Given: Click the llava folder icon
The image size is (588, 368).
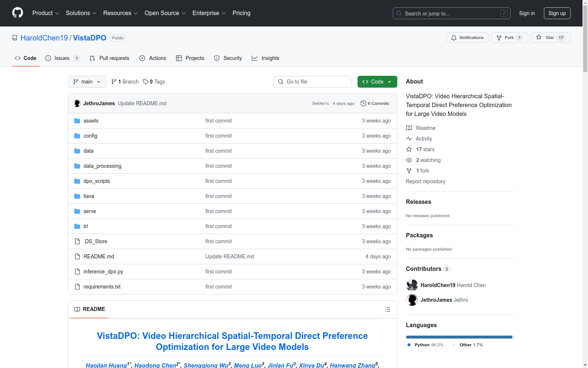Looking at the screenshot, I should pyautogui.click(x=77, y=196).
